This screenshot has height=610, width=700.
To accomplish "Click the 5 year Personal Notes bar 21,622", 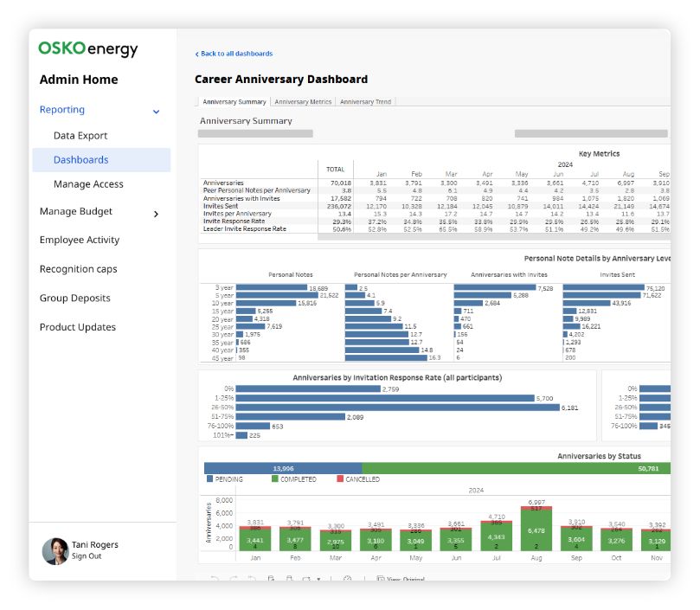I will click(x=277, y=295).
